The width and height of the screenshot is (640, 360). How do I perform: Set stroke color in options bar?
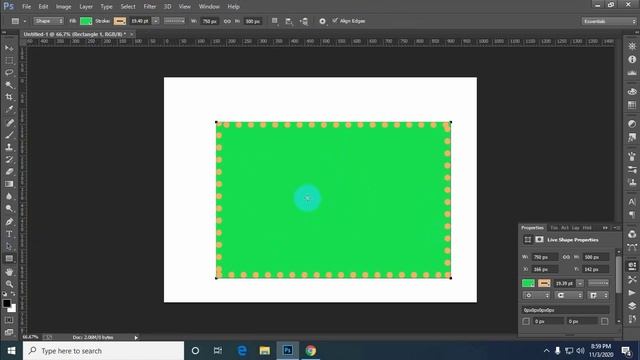[120, 21]
